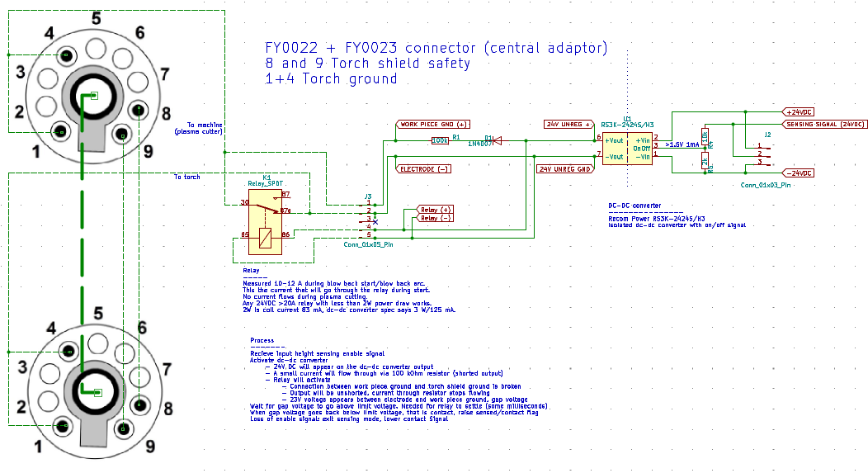Click the +24VDC power label
Screen dimensions: 868x473
[798, 111]
